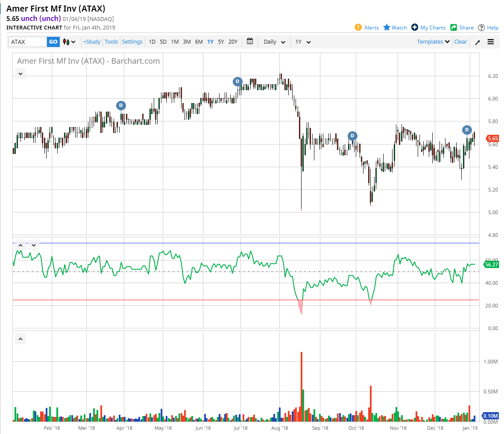Click the green Share icon
The width and height of the screenshot is (504, 434).
454,27
